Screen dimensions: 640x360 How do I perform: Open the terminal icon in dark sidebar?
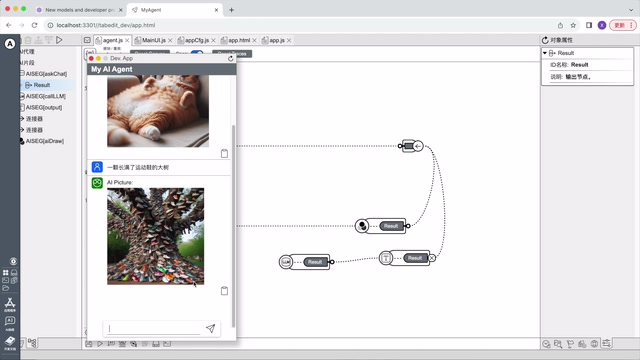pyautogui.click(x=6, y=280)
